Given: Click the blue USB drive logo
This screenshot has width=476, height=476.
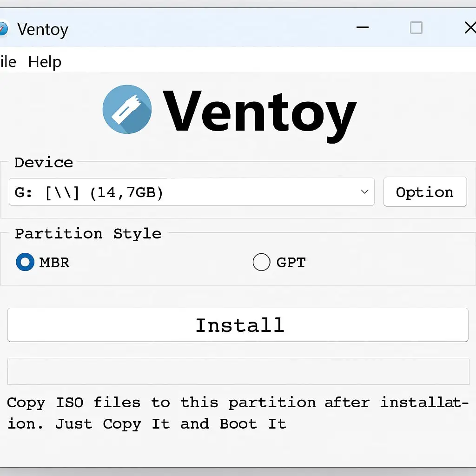Looking at the screenshot, I should pyautogui.click(x=127, y=109).
